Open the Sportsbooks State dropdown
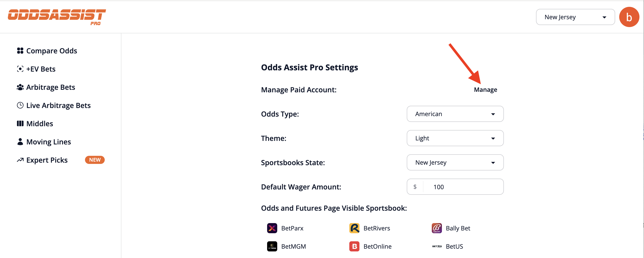Image resolution: width=644 pixels, height=258 pixels. [455, 162]
